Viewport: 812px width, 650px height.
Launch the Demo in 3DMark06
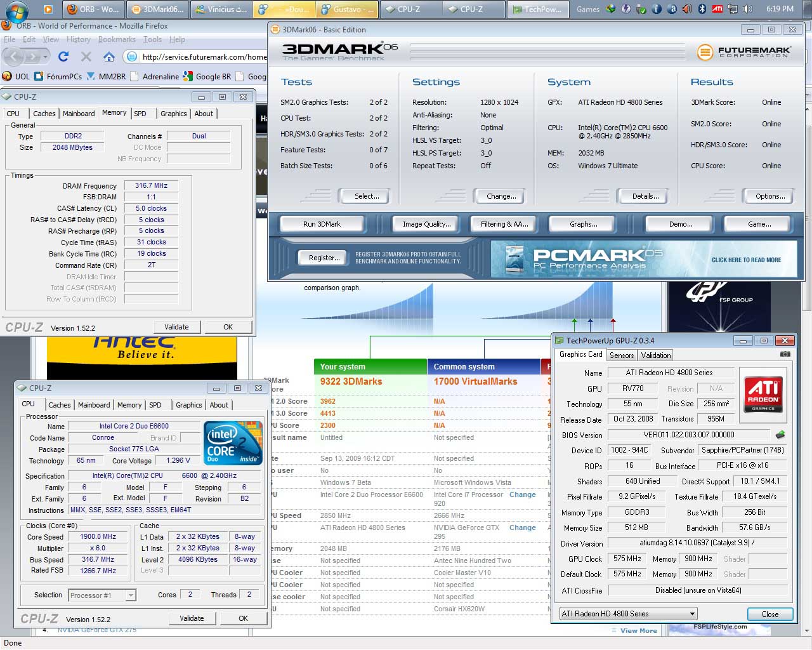pyautogui.click(x=680, y=224)
